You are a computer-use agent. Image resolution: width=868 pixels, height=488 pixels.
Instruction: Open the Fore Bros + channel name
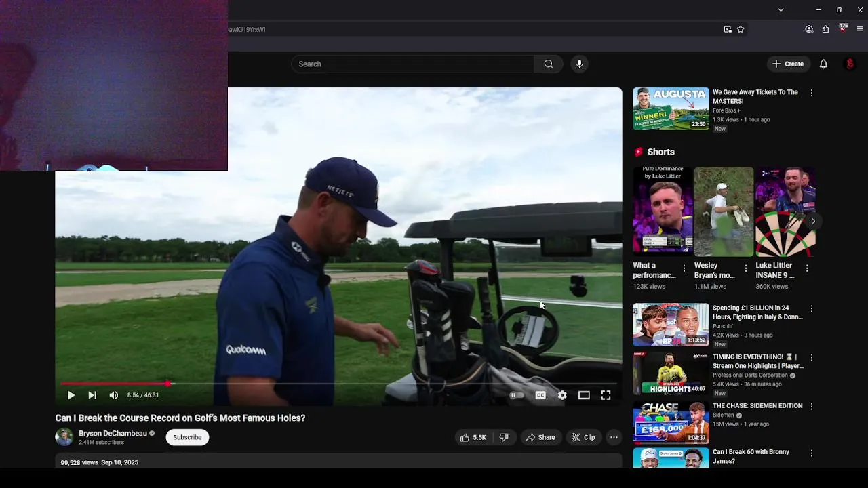(x=726, y=110)
